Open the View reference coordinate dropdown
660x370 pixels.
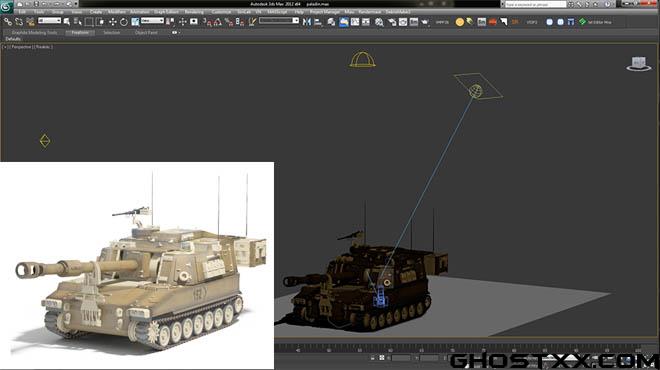point(152,21)
